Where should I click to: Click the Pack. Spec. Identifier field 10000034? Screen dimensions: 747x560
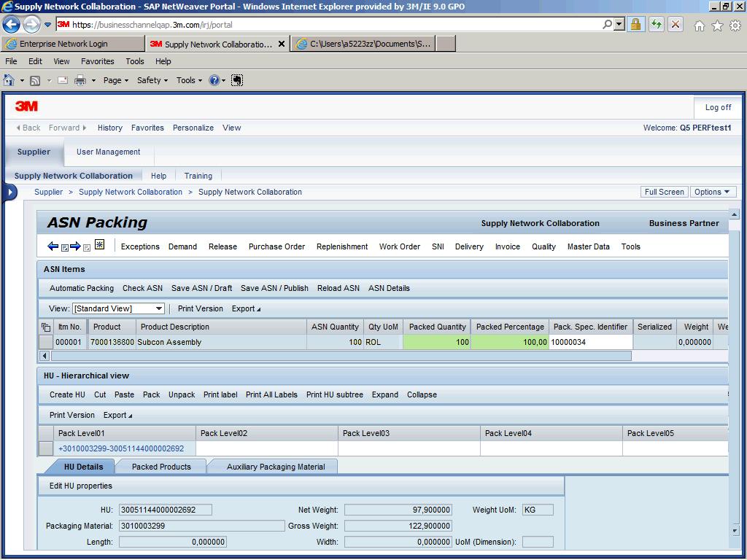(591, 342)
